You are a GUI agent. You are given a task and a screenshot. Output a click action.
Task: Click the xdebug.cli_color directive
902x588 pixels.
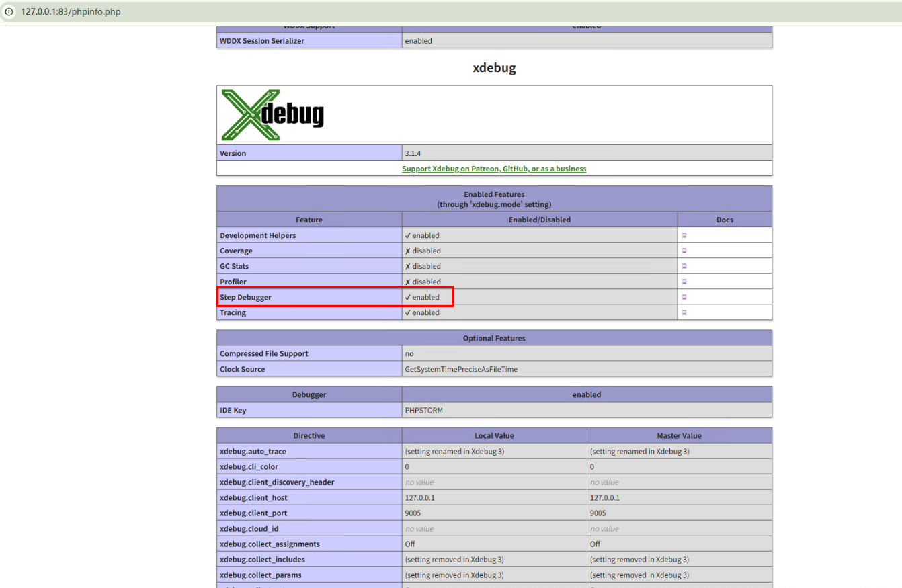click(x=249, y=466)
